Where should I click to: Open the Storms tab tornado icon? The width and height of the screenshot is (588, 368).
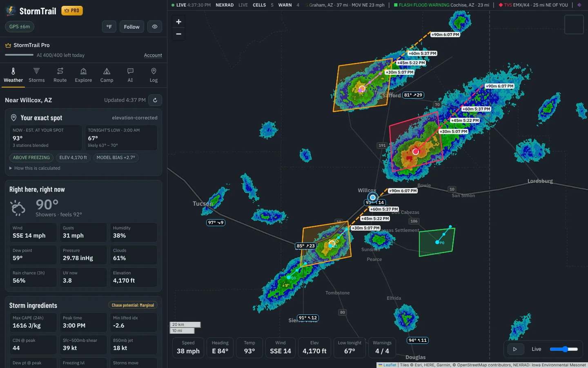point(36,71)
